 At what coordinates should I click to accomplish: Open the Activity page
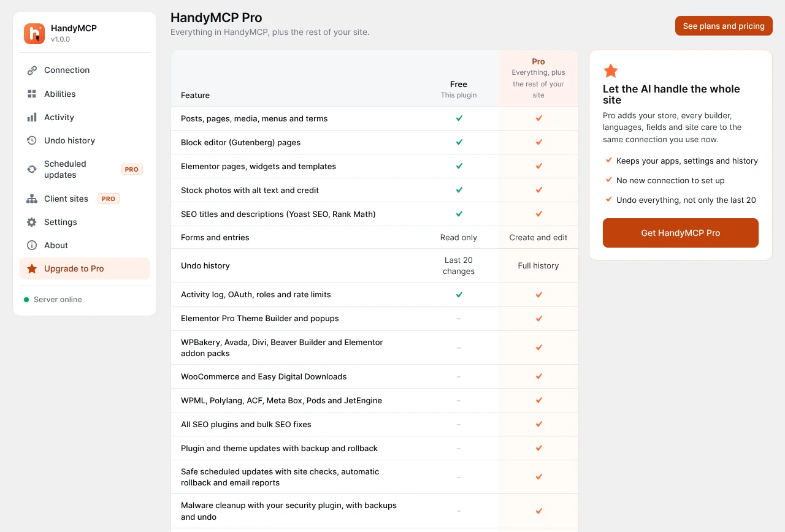point(85,117)
